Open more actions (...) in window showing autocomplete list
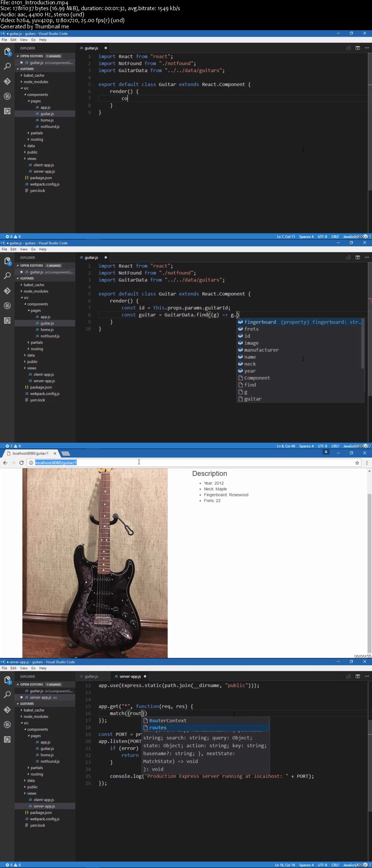Screen dimensions: 372x868 coord(367,257)
